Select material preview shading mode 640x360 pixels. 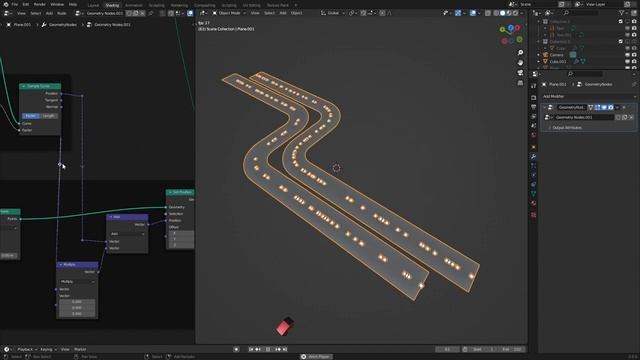pos(509,13)
